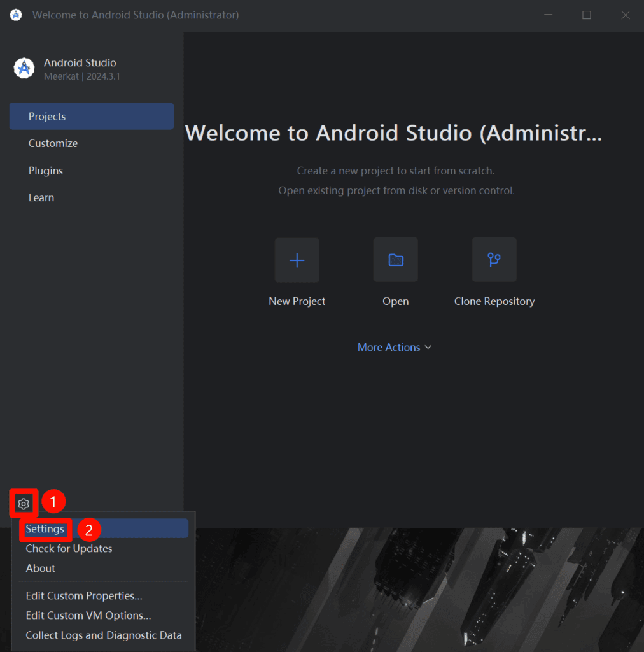Expand the More Actions dropdown

[395, 347]
